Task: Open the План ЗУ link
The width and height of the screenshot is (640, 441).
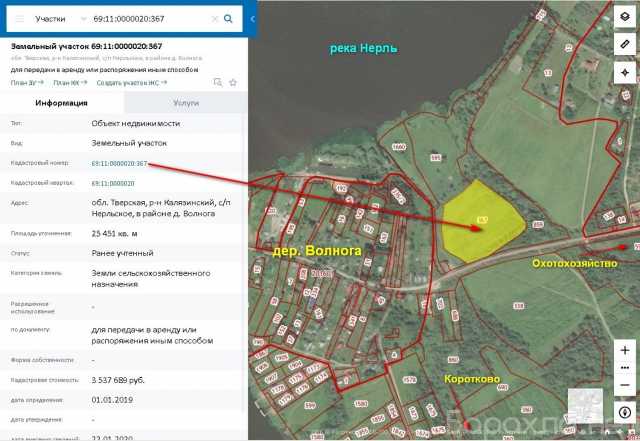Action: pyautogui.click(x=27, y=83)
